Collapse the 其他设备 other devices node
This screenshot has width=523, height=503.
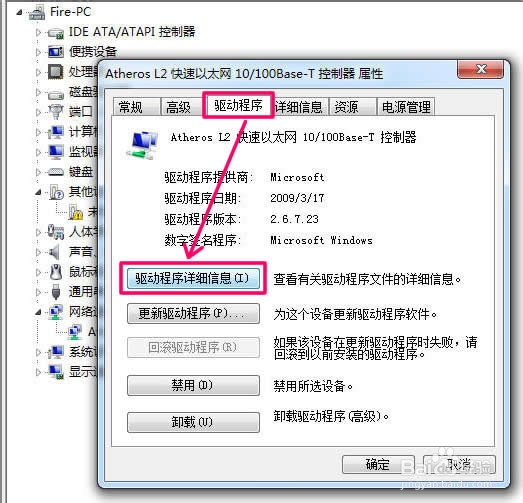pyautogui.click(x=39, y=192)
